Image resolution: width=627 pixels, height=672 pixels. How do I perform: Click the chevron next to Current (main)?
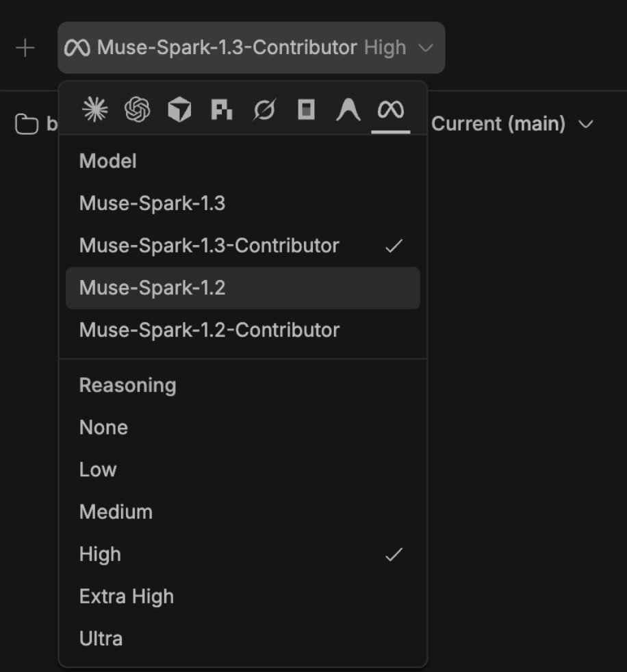point(585,125)
